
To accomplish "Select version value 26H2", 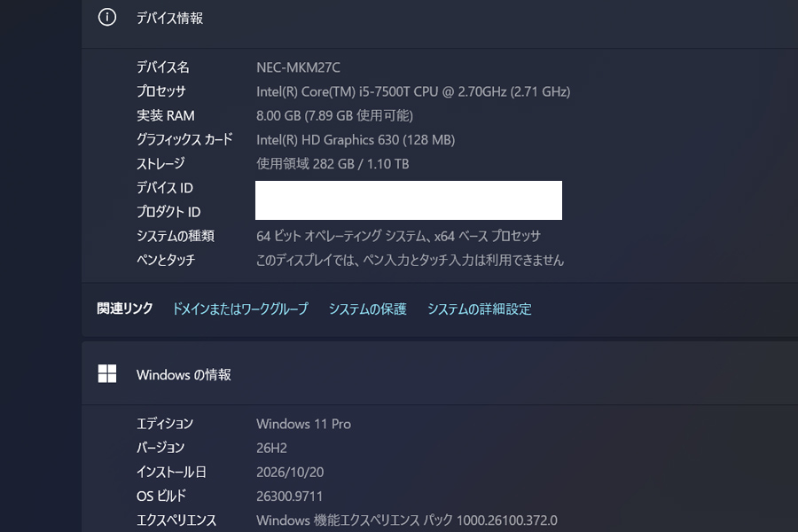I will tap(271, 448).
